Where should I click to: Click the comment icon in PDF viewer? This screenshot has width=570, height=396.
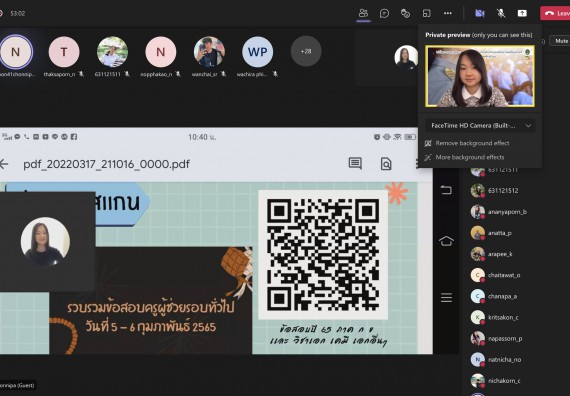pos(355,164)
